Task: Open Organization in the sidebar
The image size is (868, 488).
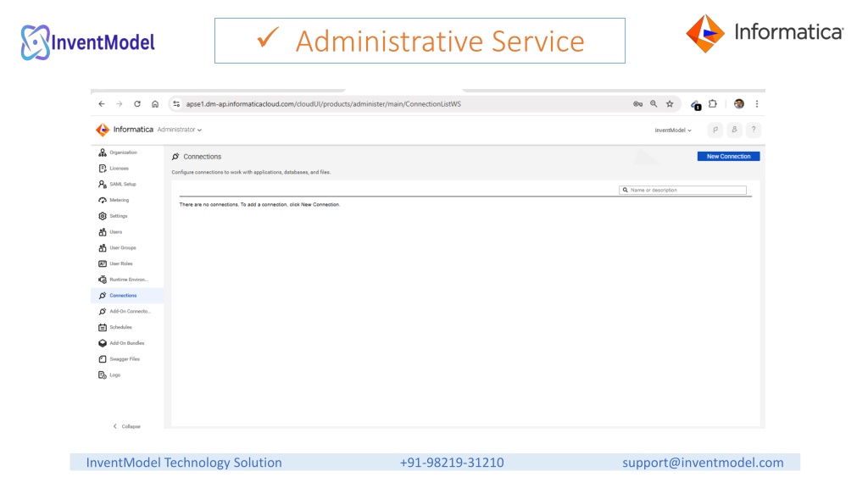Action: tap(123, 152)
